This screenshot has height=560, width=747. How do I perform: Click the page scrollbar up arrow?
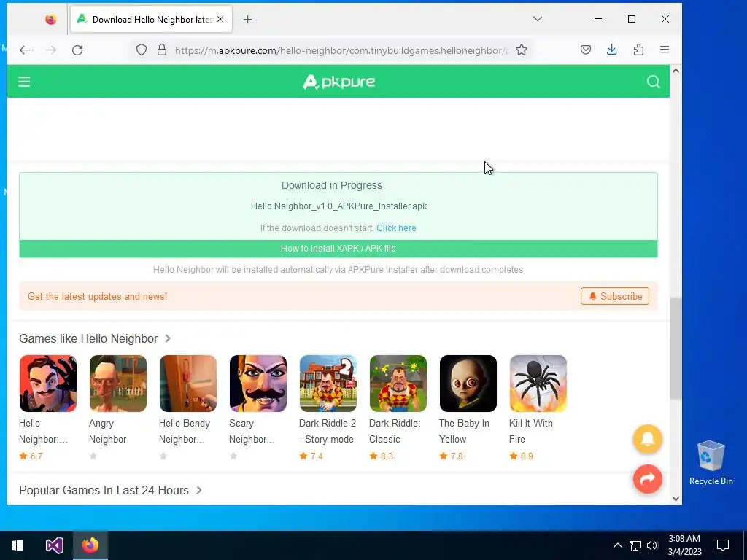click(676, 71)
